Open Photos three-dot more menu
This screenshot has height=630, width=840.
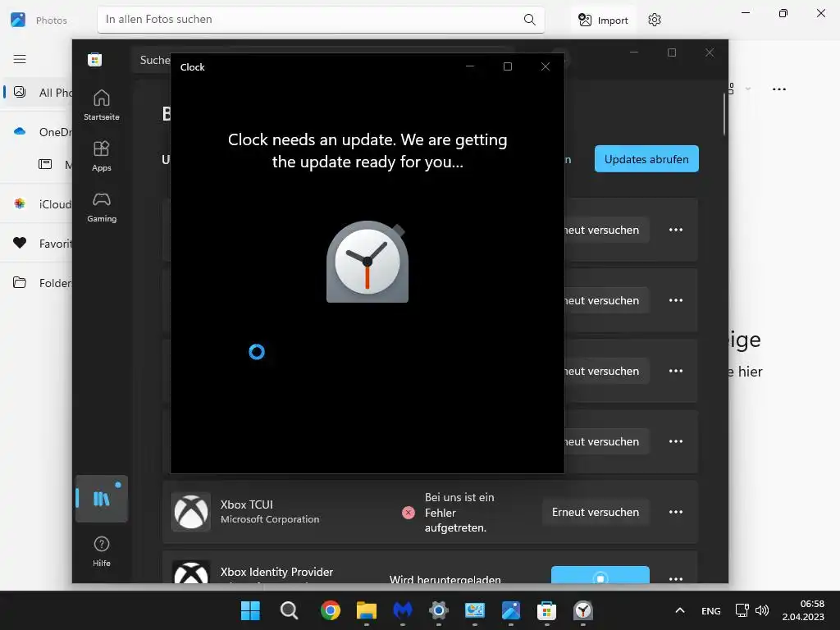(779, 89)
